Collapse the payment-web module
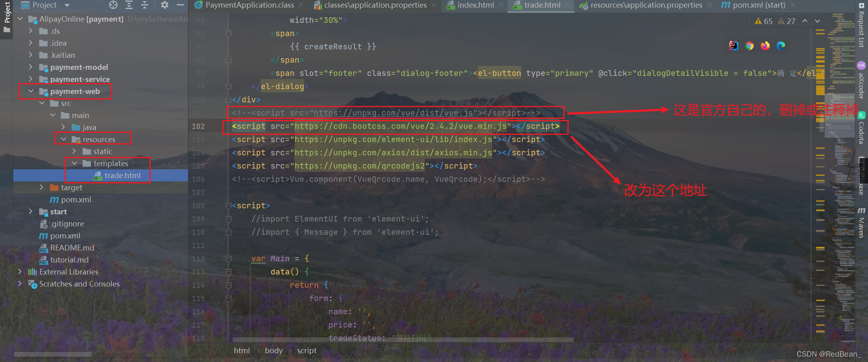 coord(31,91)
